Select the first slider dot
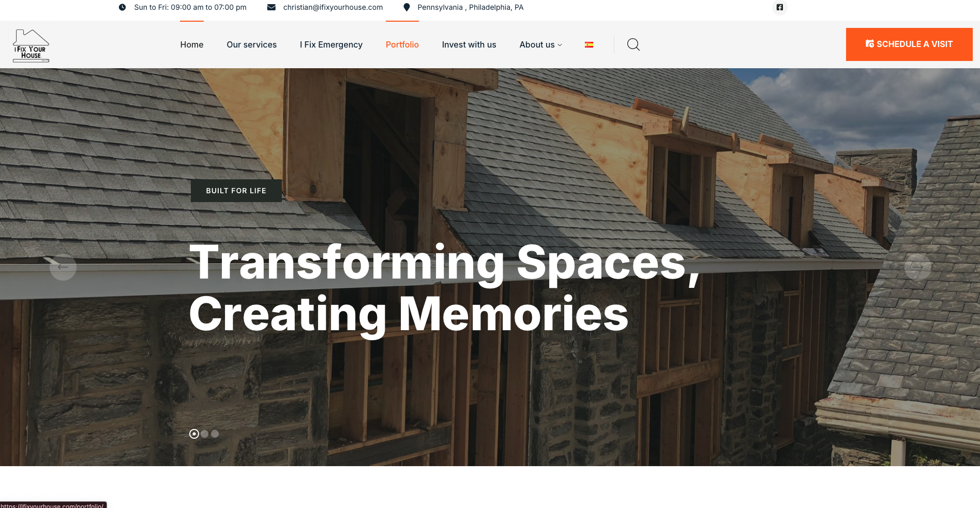The width and height of the screenshot is (980, 508). click(194, 434)
